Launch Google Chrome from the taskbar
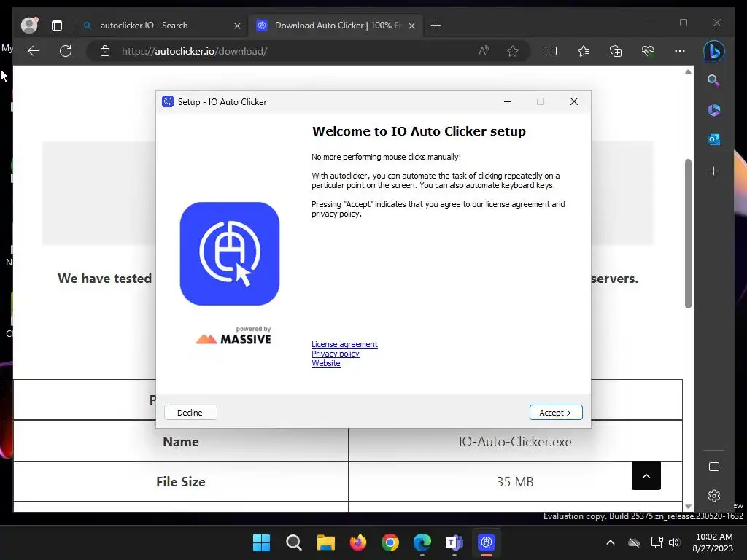 (390, 542)
